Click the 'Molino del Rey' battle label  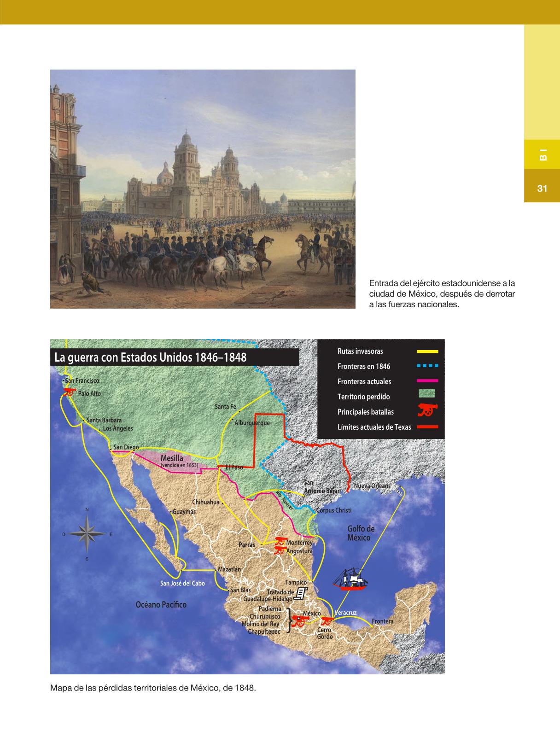(x=261, y=624)
